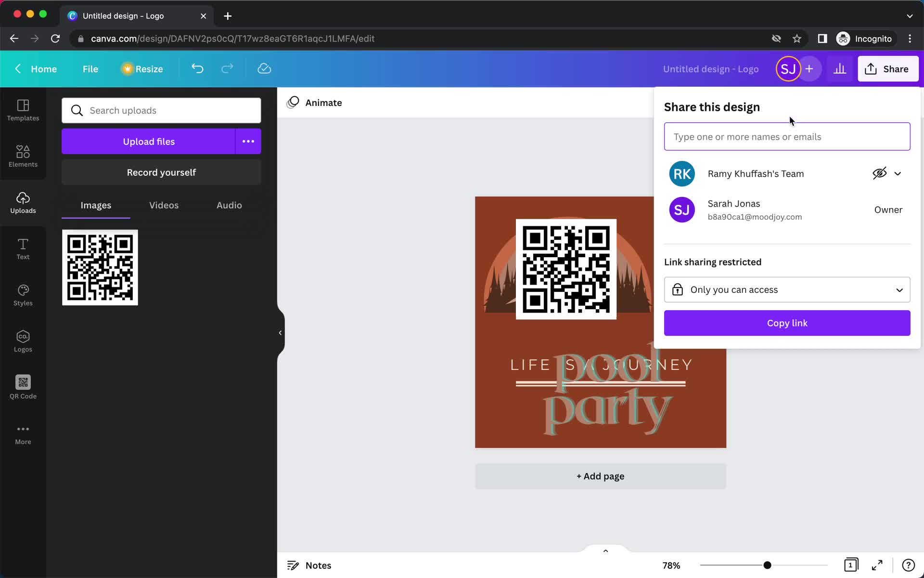Select the Audio tab in uploads
This screenshot has height=578, width=924.
(229, 205)
